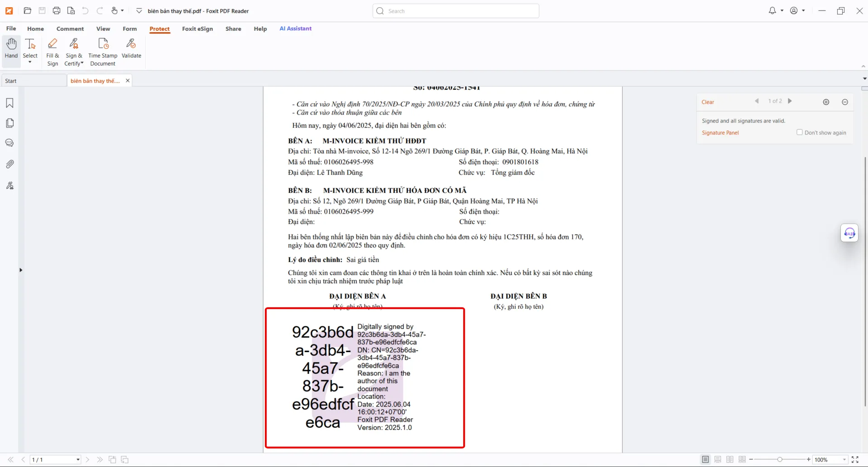Click Clear in the notification panel

click(708, 102)
